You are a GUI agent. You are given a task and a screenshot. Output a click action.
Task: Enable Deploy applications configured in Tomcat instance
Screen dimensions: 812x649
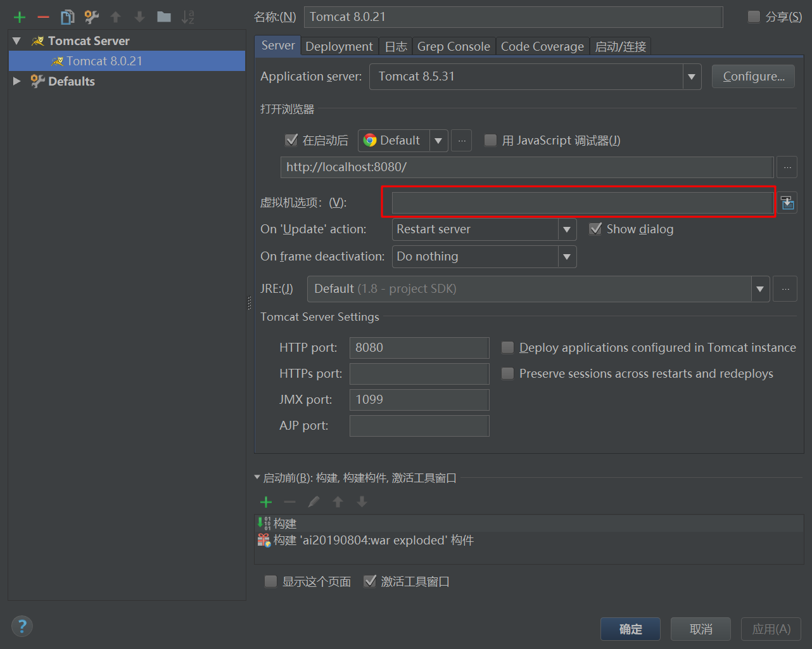507,347
